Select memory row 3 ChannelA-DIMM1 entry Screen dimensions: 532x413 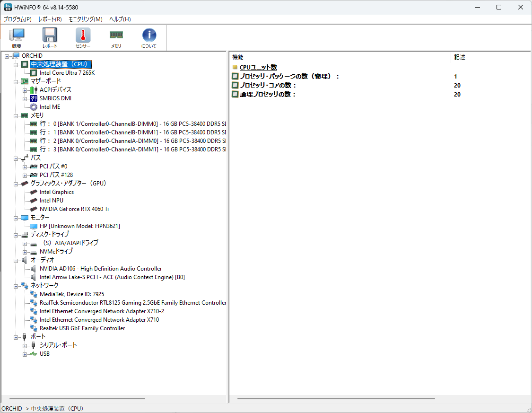pyautogui.click(x=133, y=149)
